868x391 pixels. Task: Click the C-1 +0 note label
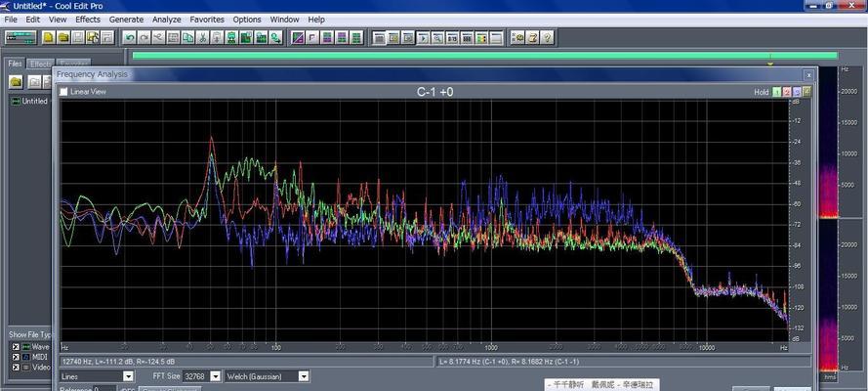435,92
